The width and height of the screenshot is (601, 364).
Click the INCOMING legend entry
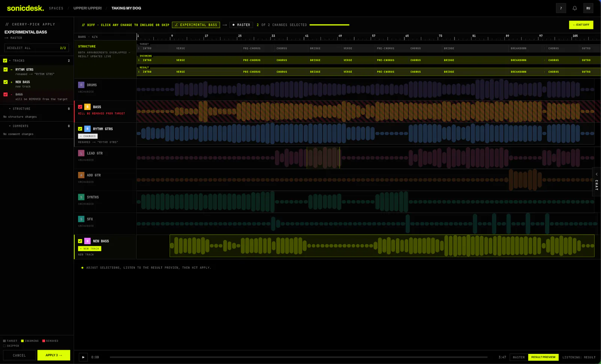[30, 341]
